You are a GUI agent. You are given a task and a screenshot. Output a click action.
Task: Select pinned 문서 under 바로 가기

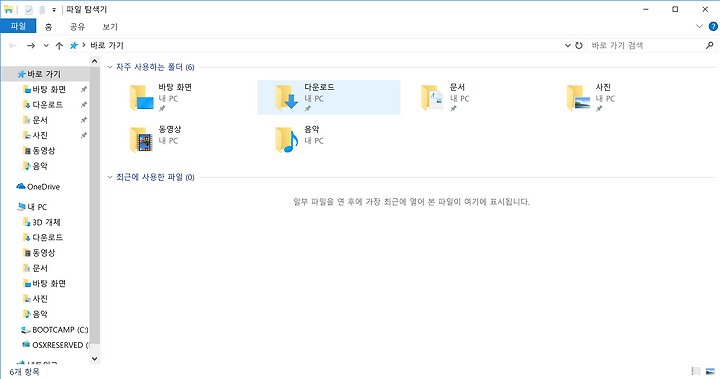click(35, 120)
